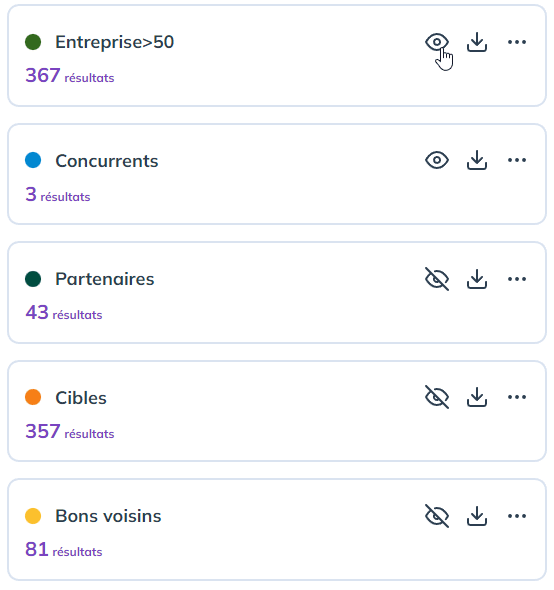Screen dimensions: 554x590
Task: Click the blue color dot of Concurrents
Action: tap(33, 160)
